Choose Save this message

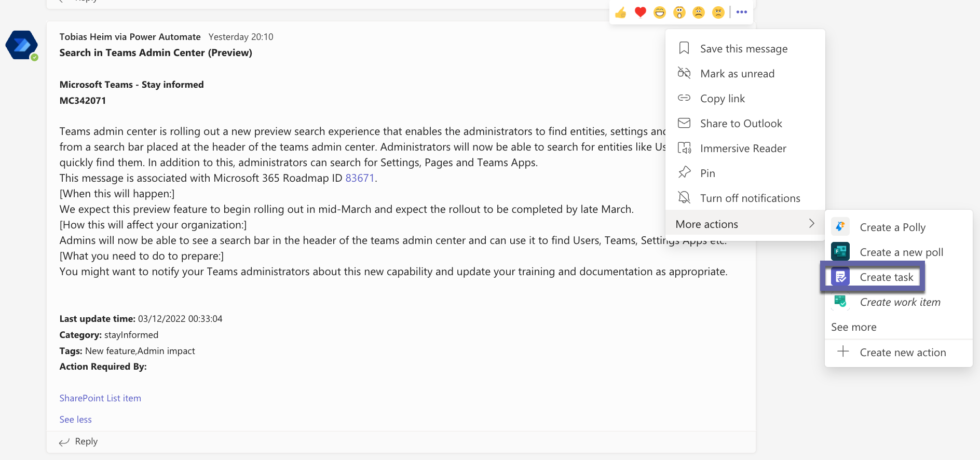[x=745, y=48]
